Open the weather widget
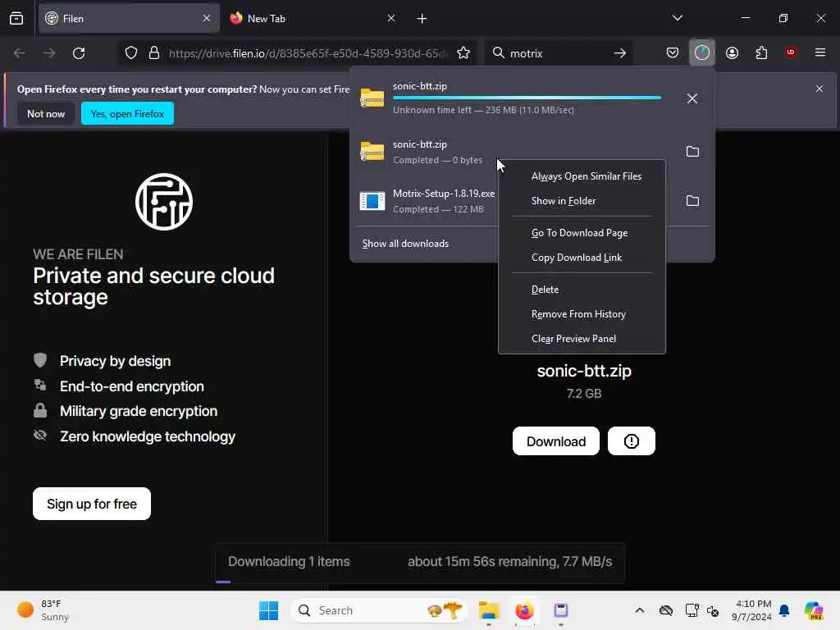The height and width of the screenshot is (630, 840). [43, 610]
